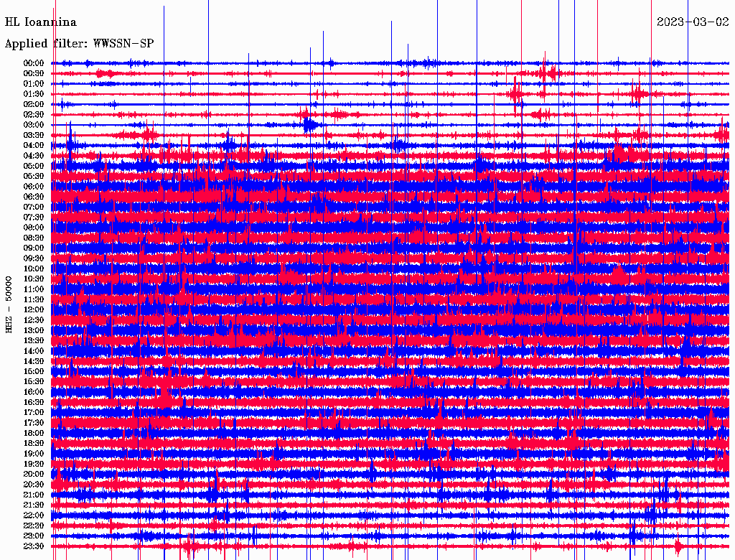The width and height of the screenshot is (735, 560).
Task: Select the 02:30 time row label
Action: [x=34, y=114]
